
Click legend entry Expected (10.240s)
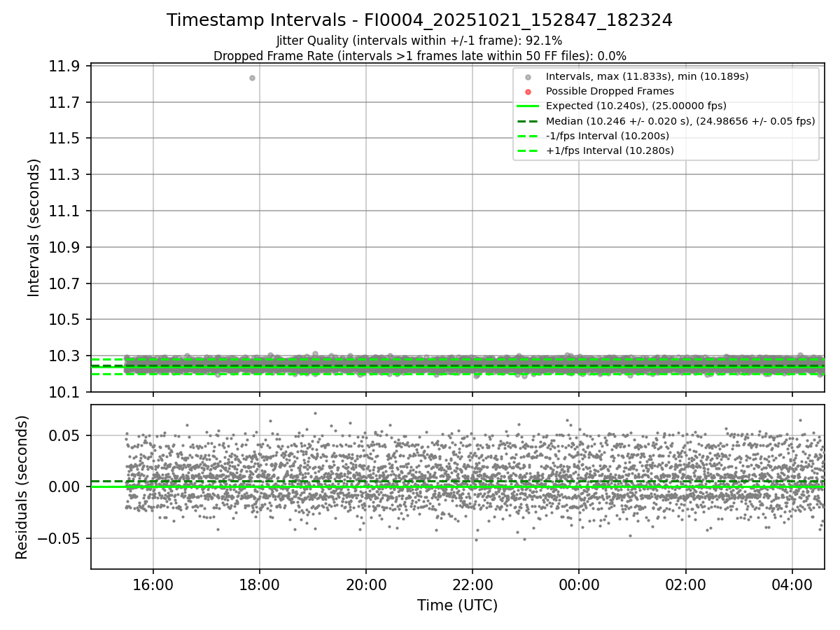point(636,106)
